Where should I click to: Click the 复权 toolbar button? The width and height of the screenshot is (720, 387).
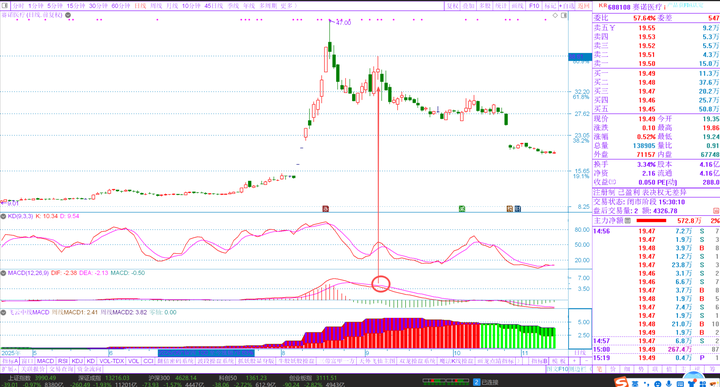453,6
